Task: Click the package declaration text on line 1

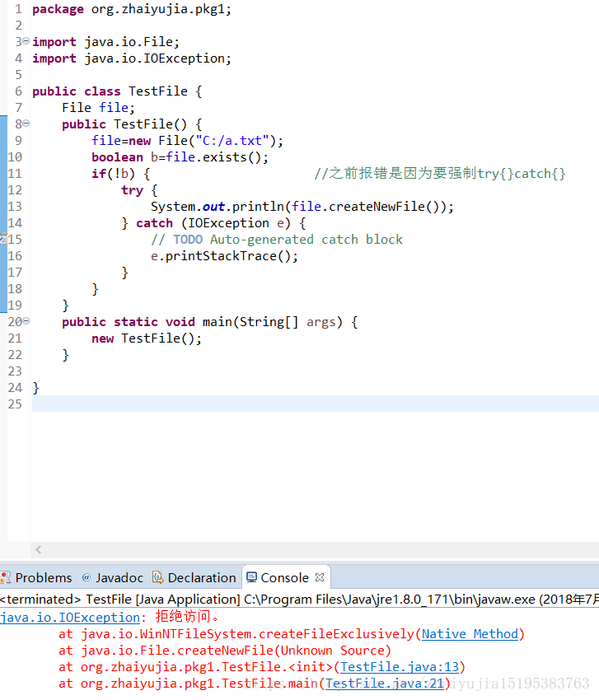Action: point(132,9)
